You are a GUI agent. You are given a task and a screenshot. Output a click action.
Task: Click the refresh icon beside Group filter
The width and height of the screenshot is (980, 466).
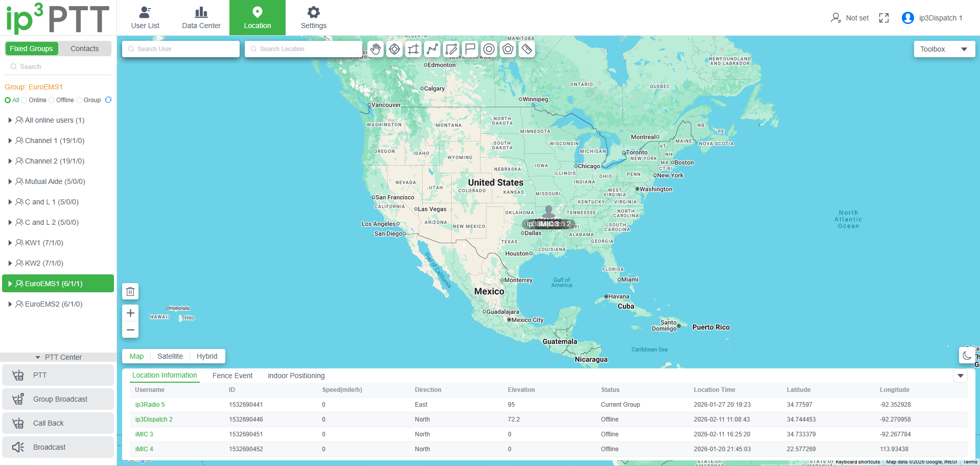coord(108,100)
